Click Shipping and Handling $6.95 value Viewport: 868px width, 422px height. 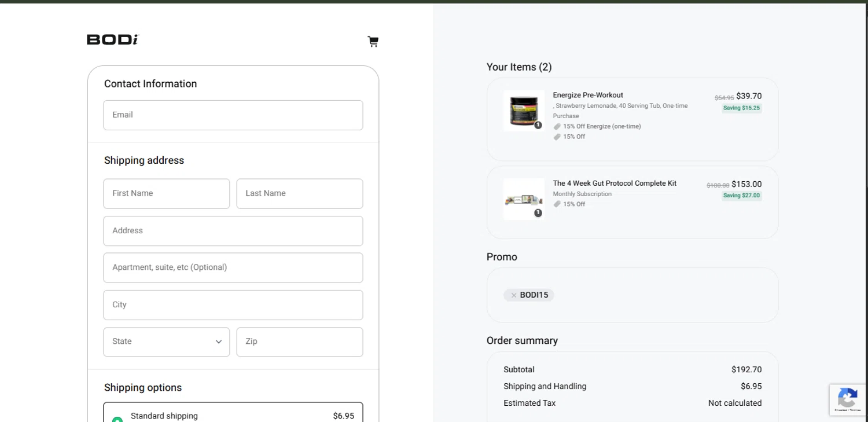751,386
